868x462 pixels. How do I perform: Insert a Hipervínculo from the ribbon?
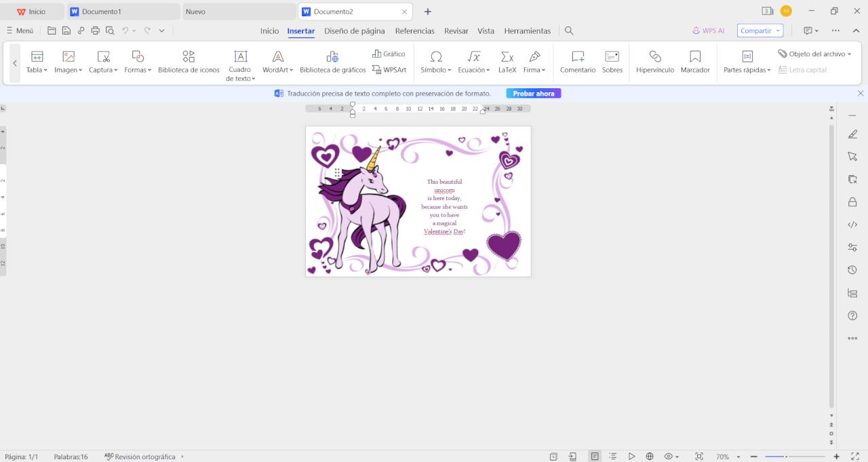point(655,61)
